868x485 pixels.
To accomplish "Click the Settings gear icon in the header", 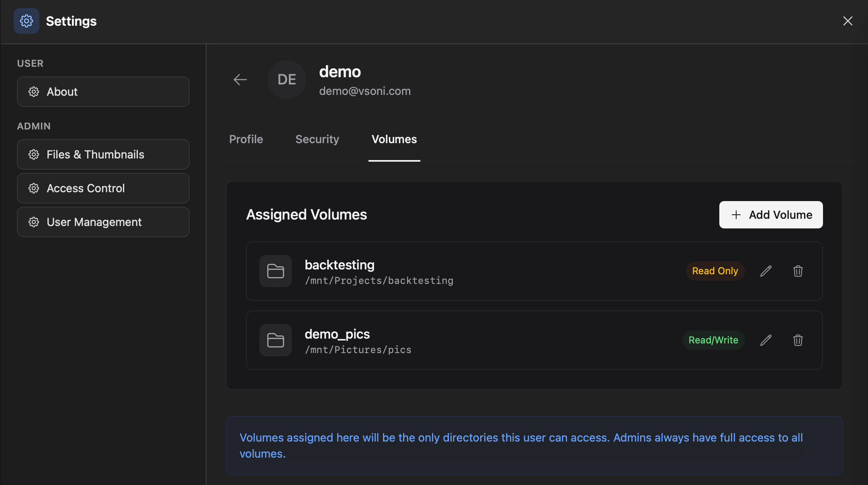I will pos(26,21).
